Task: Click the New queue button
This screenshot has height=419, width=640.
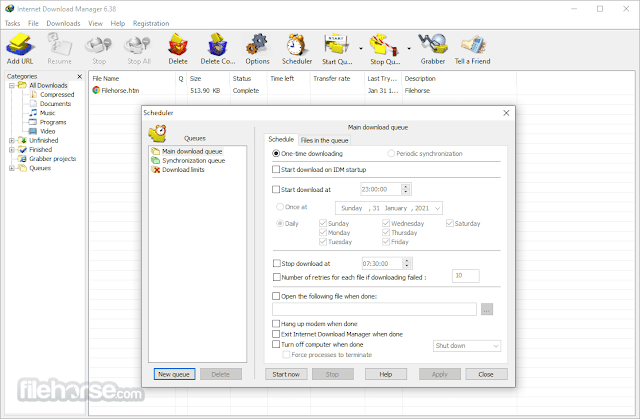Action: pos(174,374)
